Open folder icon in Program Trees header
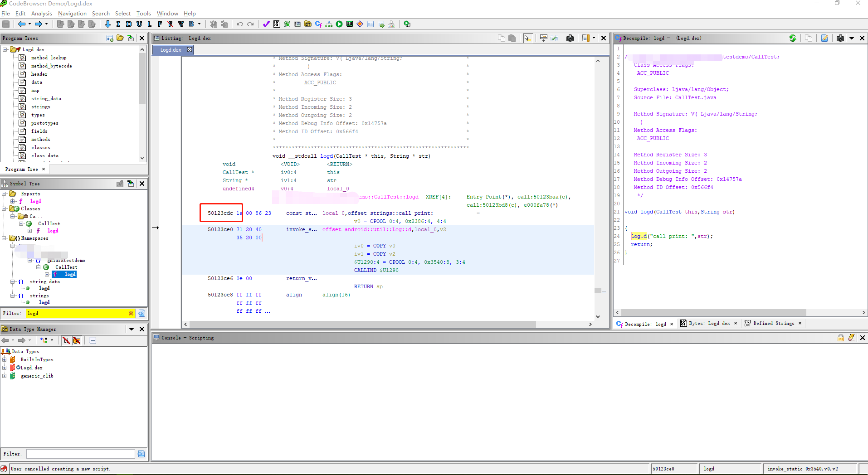Screen dimensions: 868x475 pyautogui.click(x=120, y=38)
